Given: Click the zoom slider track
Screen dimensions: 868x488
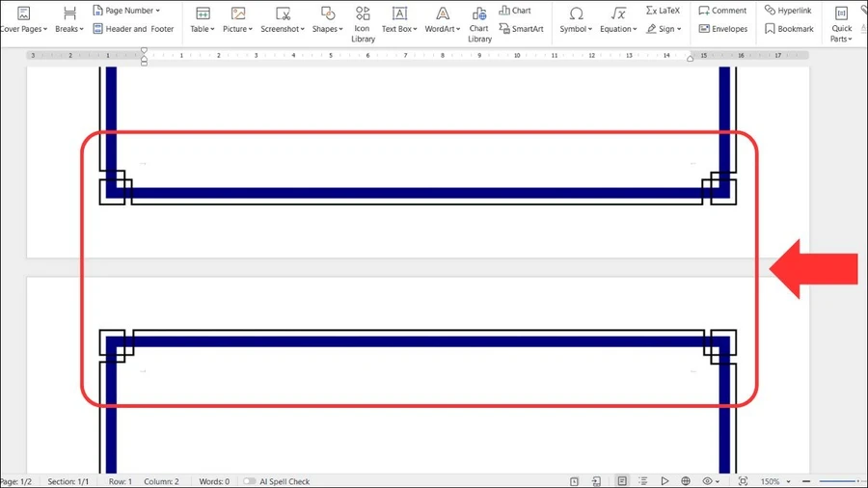Looking at the screenshot, I should pos(841,481).
